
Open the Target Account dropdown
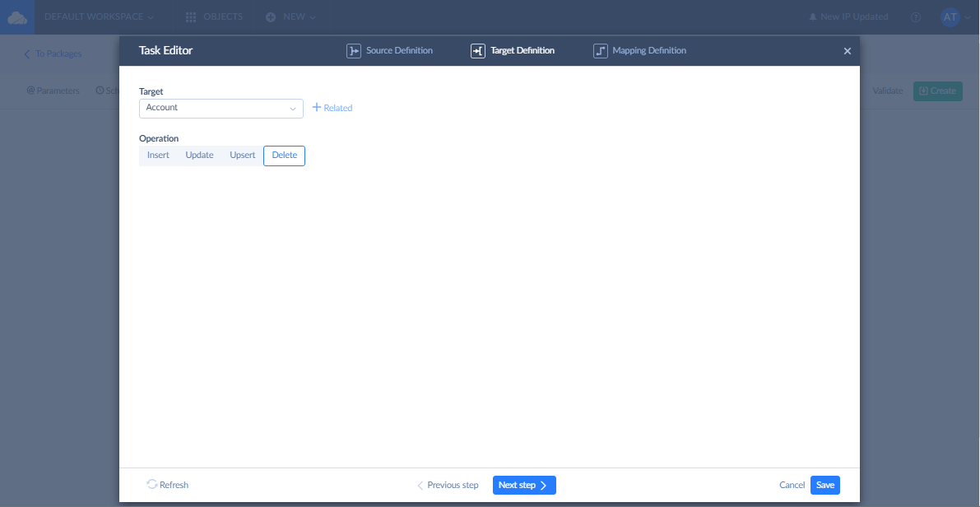(x=221, y=108)
